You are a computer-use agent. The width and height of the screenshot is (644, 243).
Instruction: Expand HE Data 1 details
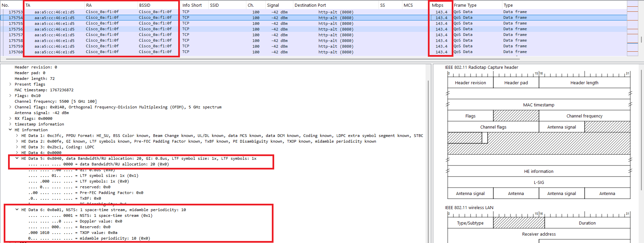[x=17, y=136]
